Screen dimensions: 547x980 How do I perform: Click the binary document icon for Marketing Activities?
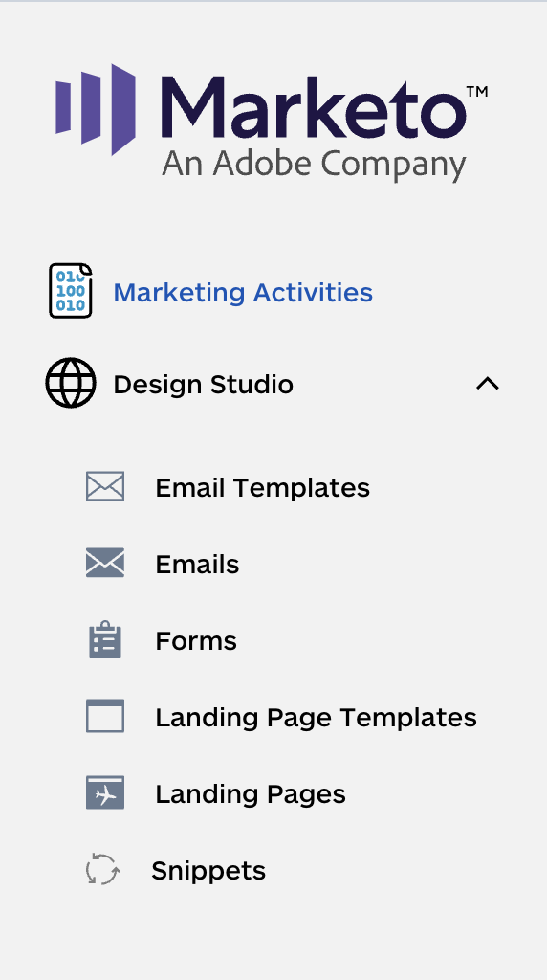click(x=71, y=291)
